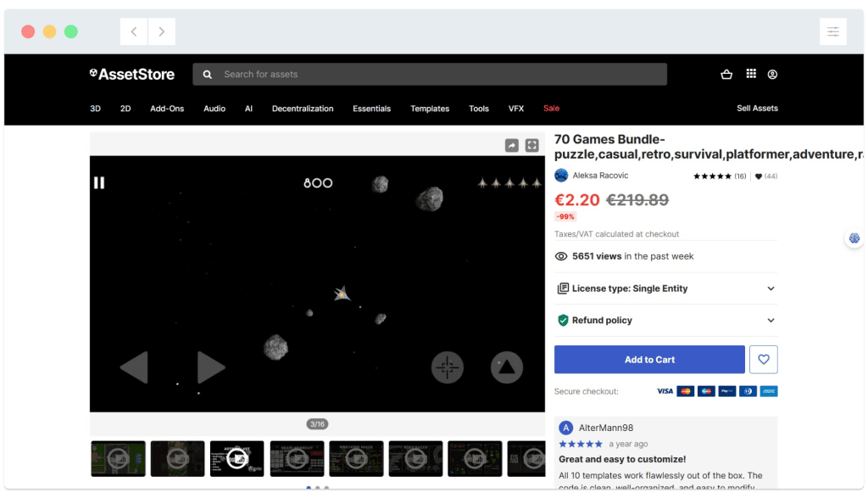Add asset to wishlist with heart button
The image size is (868, 498).
(764, 360)
